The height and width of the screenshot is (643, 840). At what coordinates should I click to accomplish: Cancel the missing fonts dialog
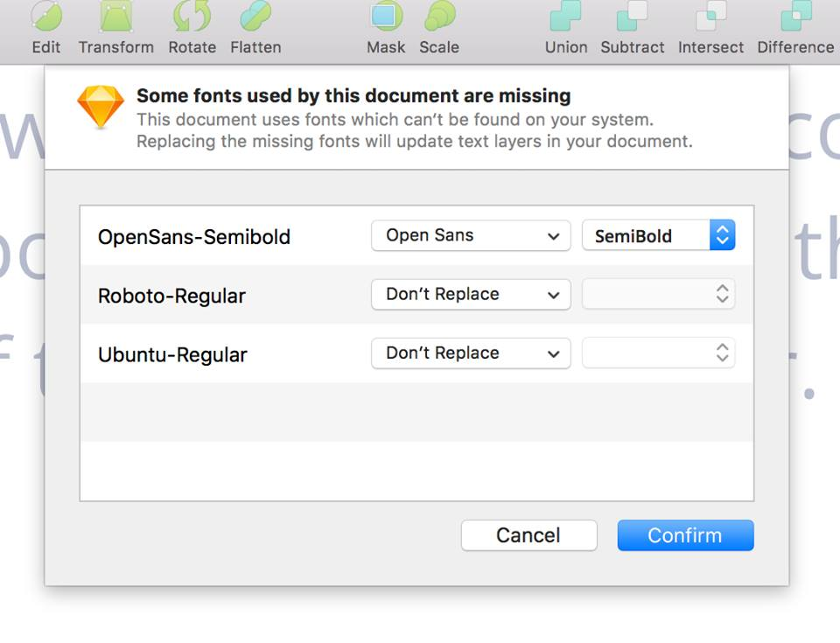point(528,535)
